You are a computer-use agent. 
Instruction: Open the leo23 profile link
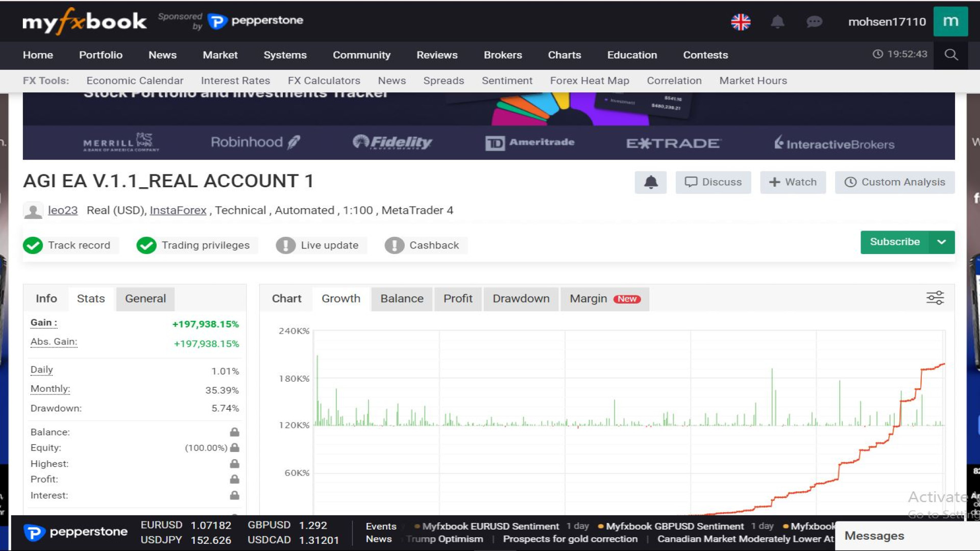pyautogui.click(x=63, y=210)
